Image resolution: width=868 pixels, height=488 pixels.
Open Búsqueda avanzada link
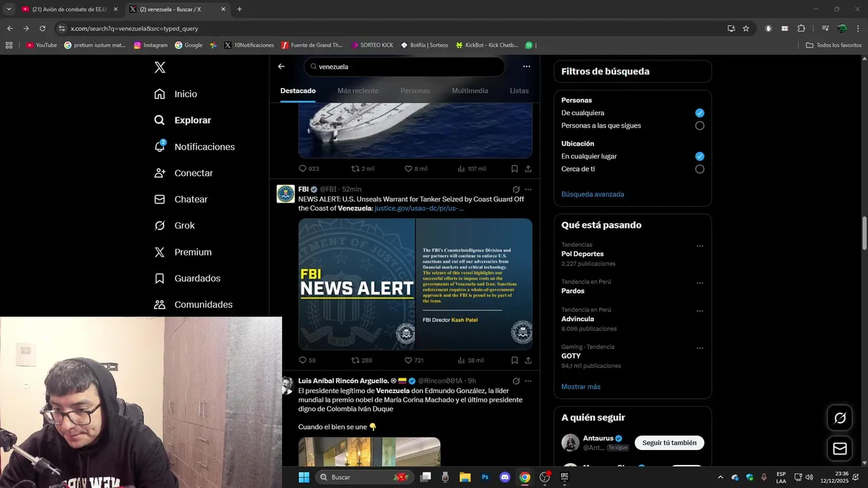point(593,195)
